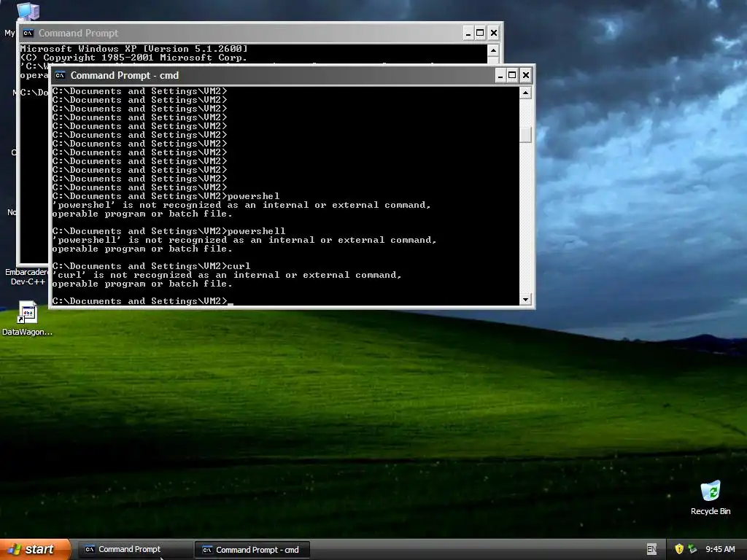Maximize the background Command Prompt window
Screen dimensions: 747x560
coord(480,33)
